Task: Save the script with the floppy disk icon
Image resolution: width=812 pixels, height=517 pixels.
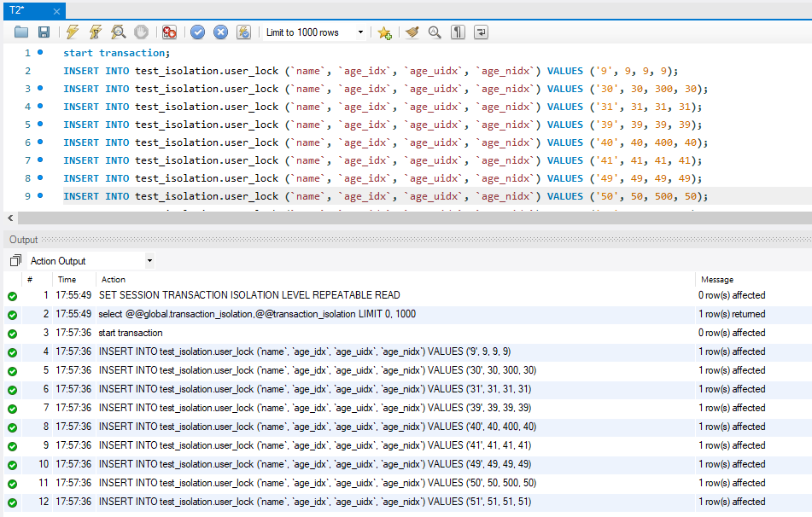Action: point(44,32)
